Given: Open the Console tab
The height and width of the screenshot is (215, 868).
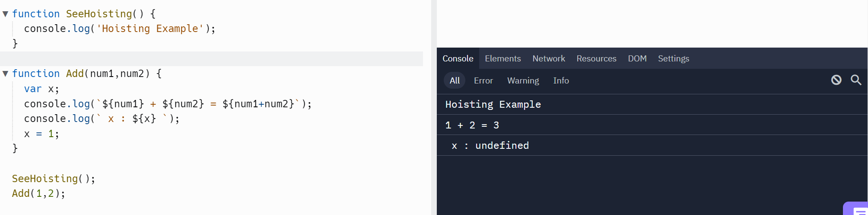Looking at the screenshot, I should tap(458, 58).
